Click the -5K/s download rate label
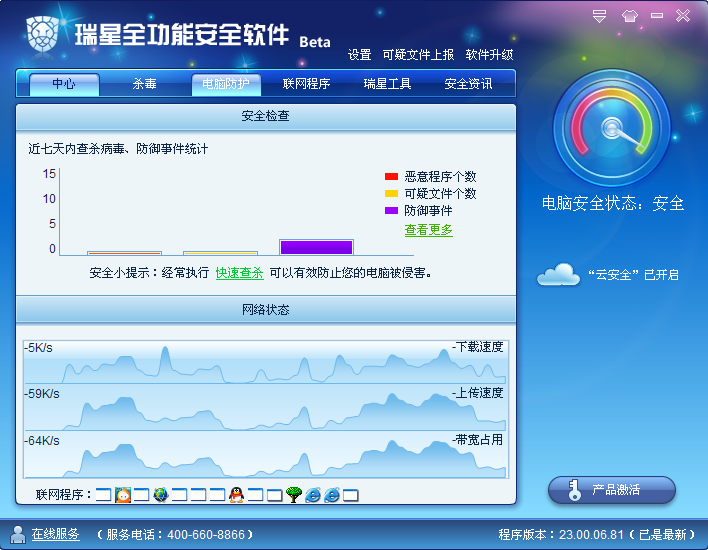This screenshot has width=708, height=550. [38, 348]
